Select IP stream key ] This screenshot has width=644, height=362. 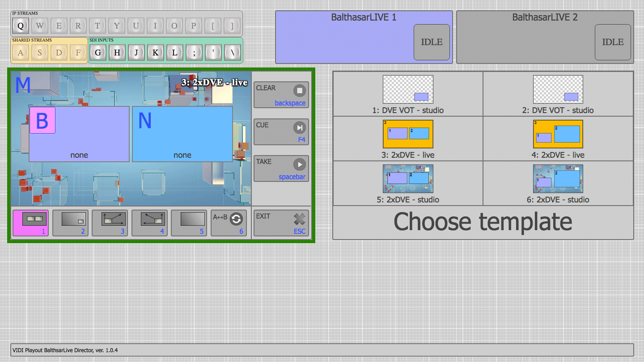(x=232, y=25)
